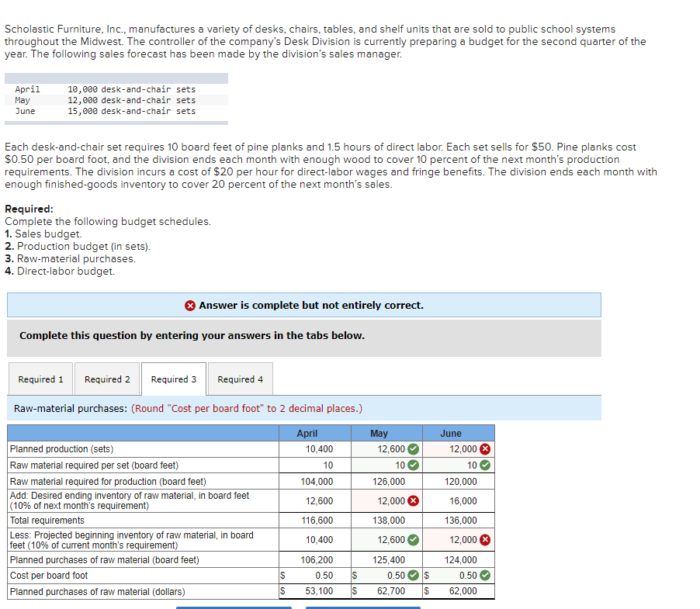This screenshot has width=700, height=609.
Task: Select April desired ending inventory 12,600
Action: [x=319, y=501]
